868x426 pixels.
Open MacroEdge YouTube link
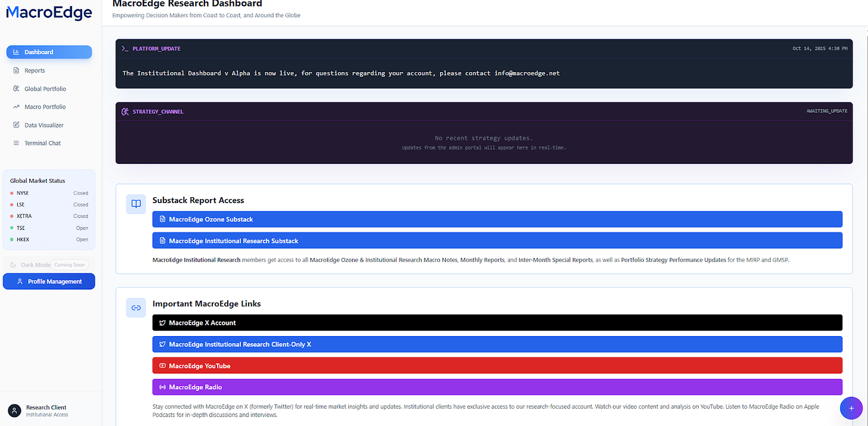[497, 366]
